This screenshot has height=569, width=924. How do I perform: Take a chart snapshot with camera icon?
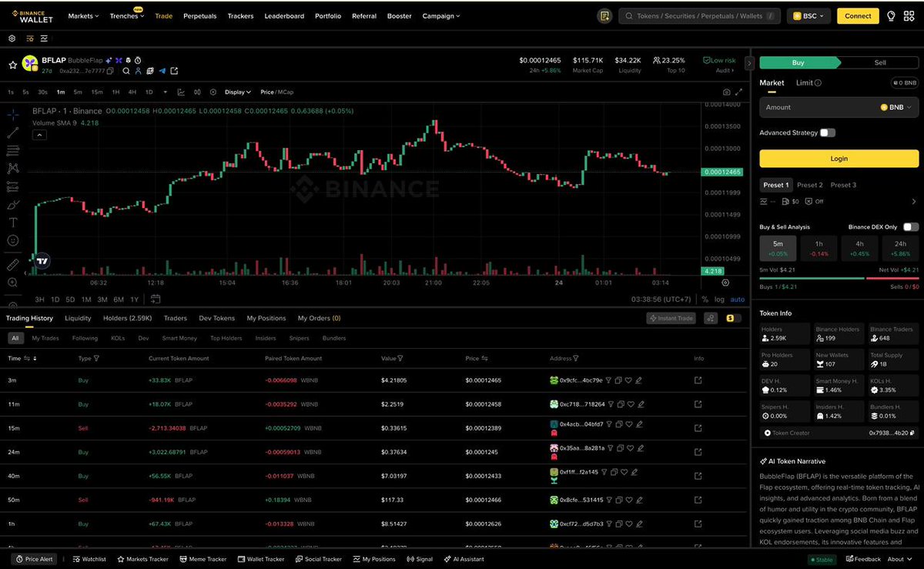726,92
